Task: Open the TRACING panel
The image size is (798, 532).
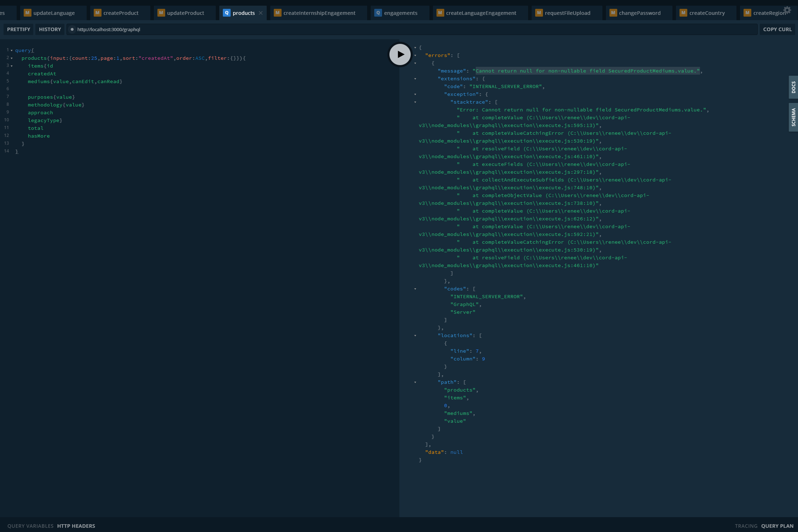Action: click(746, 526)
